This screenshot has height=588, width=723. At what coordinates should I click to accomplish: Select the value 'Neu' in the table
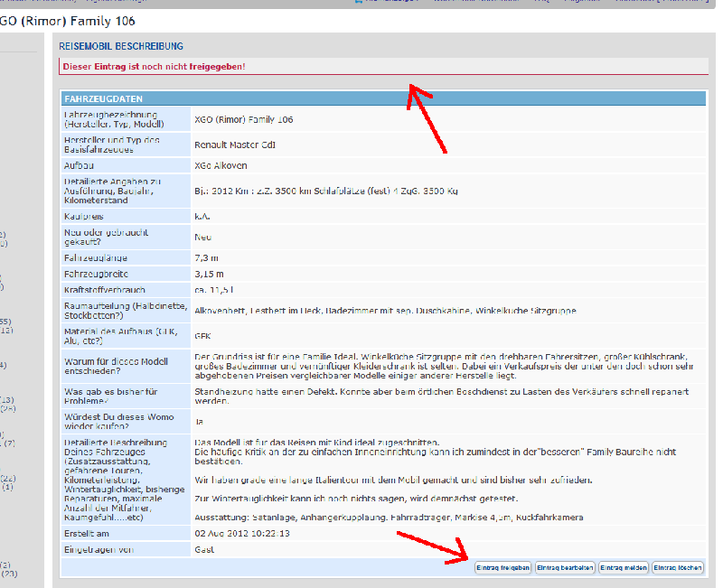coord(202,237)
